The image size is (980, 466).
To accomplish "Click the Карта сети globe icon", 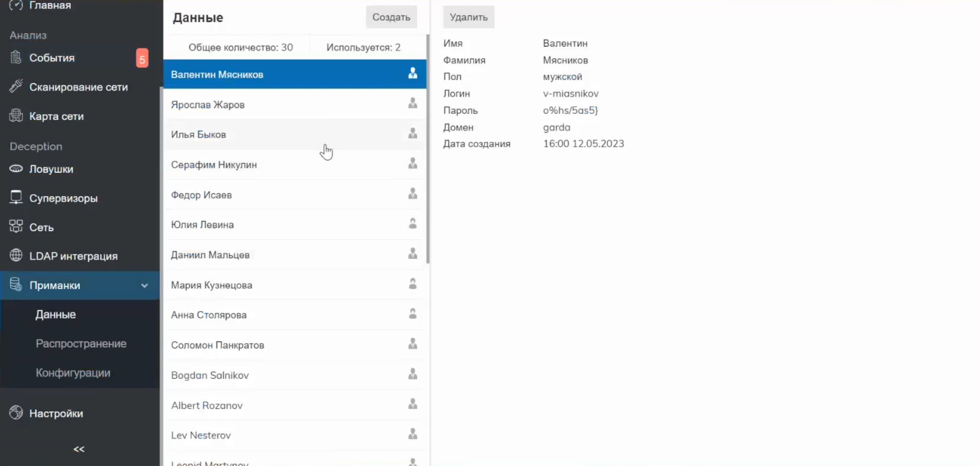I will [16, 115].
